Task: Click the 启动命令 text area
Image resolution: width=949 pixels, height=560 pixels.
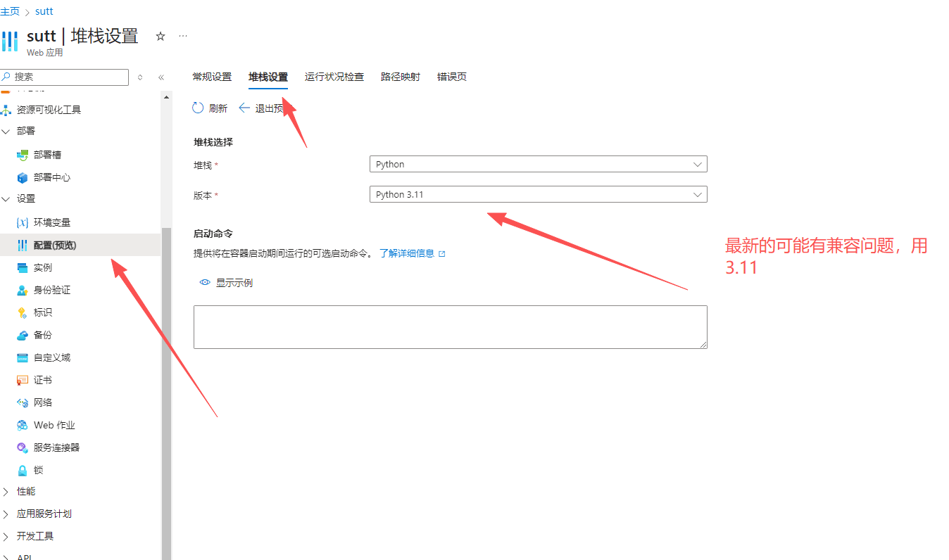Action: click(x=450, y=326)
